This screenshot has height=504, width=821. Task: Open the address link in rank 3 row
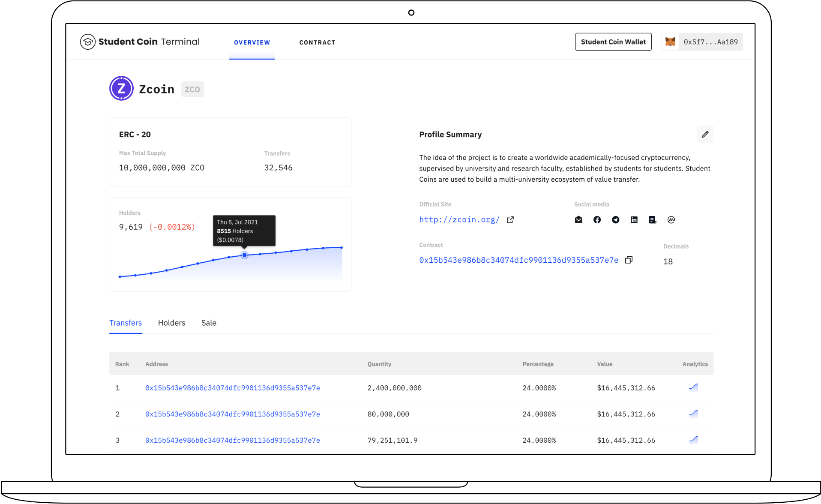pyautogui.click(x=233, y=440)
